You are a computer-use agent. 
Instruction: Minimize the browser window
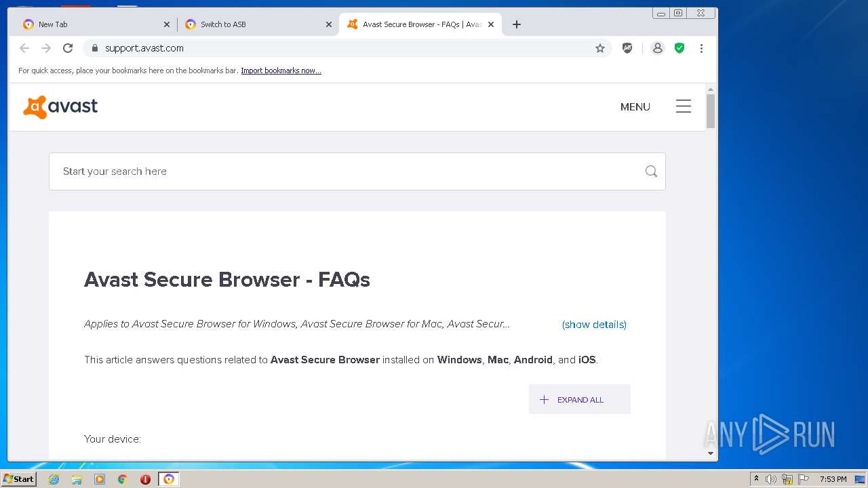coord(661,13)
